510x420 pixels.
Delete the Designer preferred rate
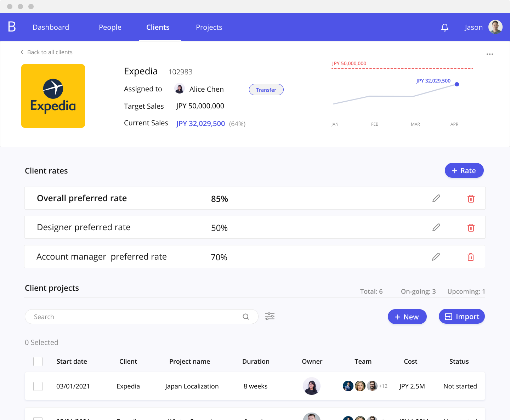[471, 228]
